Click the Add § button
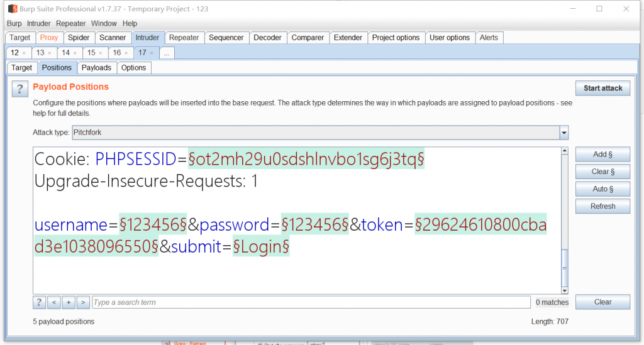This screenshot has height=345, width=644. click(602, 155)
